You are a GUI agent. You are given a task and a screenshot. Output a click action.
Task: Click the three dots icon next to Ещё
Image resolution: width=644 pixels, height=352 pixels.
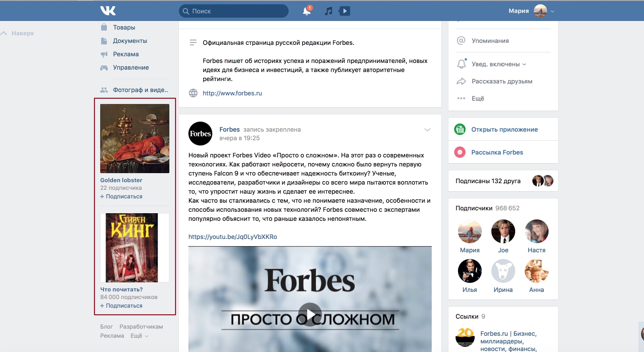coord(461,98)
